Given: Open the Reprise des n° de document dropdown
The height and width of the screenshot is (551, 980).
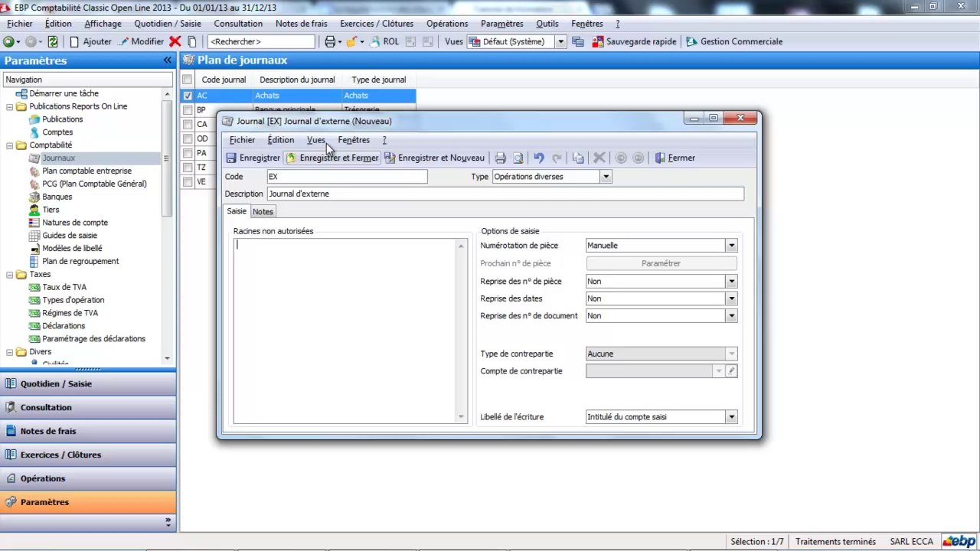Looking at the screenshot, I should (731, 316).
